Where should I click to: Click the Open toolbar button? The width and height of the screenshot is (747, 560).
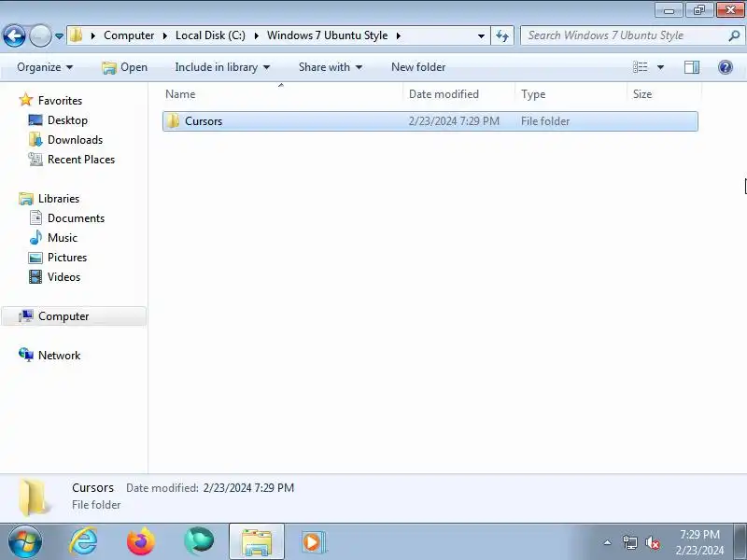(125, 67)
